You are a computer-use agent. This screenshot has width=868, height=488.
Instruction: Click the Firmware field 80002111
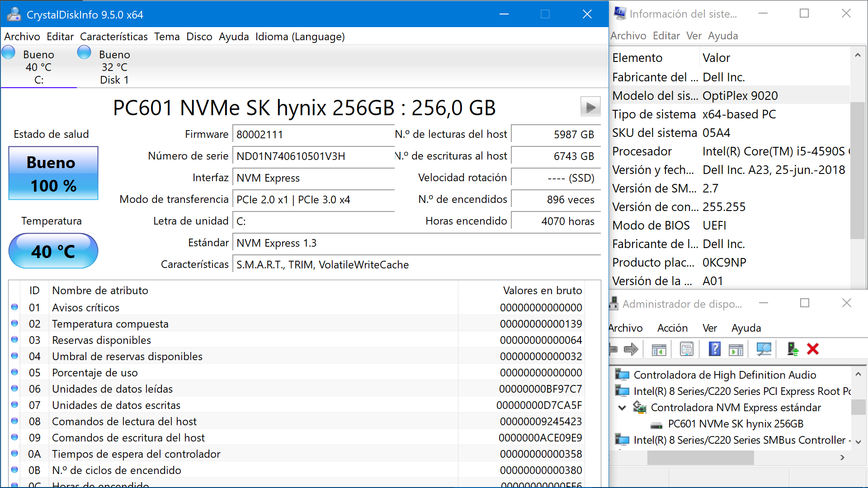313,135
